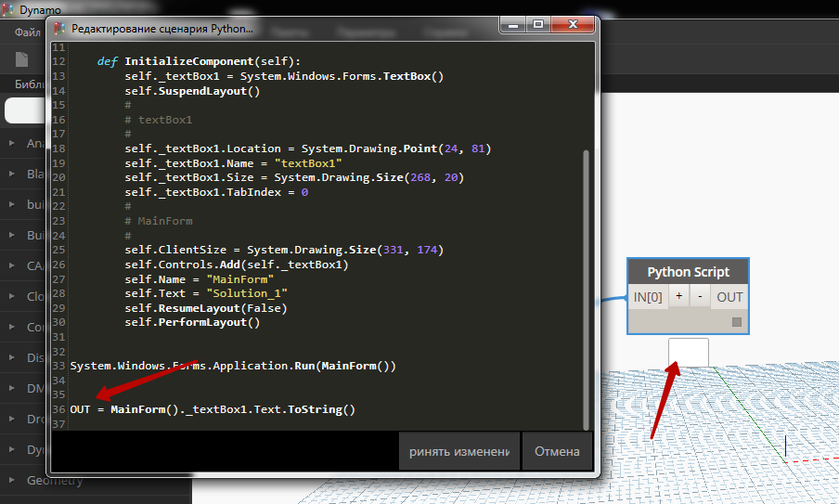This screenshot has width=839, height=504.
Task: Select the IN[0] input port
Action: (648, 297)
